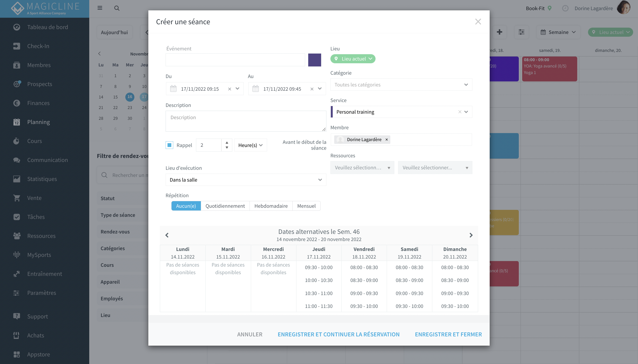Go to next week of alternative dates
This screenshot has height=364, width=638.
click(x=471, y=235)
